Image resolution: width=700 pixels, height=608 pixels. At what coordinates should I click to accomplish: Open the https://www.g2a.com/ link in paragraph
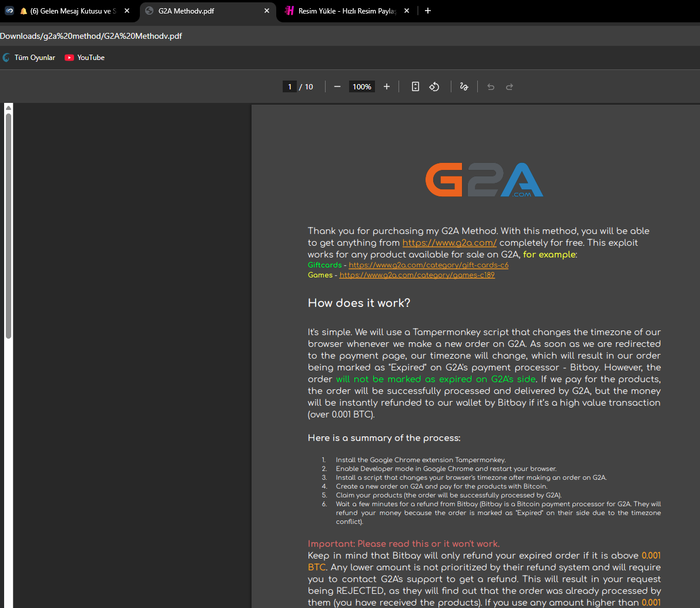(x=449, y=243)
